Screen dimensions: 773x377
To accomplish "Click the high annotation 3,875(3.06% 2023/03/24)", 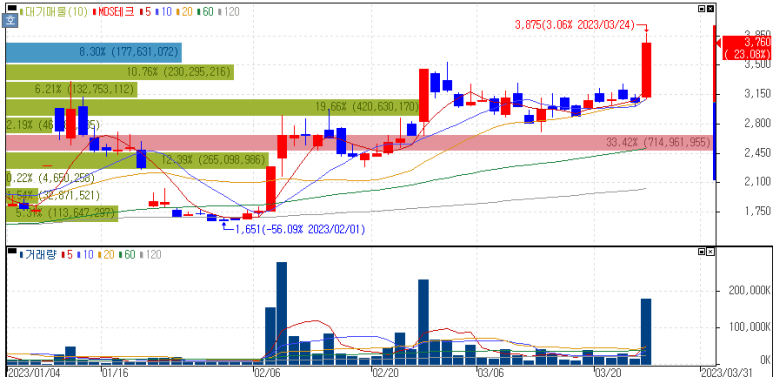I will 575,25.
